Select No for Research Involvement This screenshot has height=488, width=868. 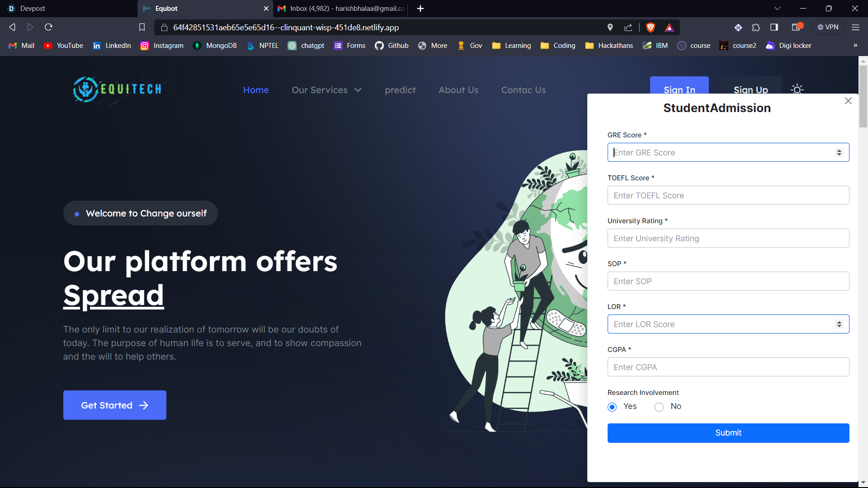point(659,407)
